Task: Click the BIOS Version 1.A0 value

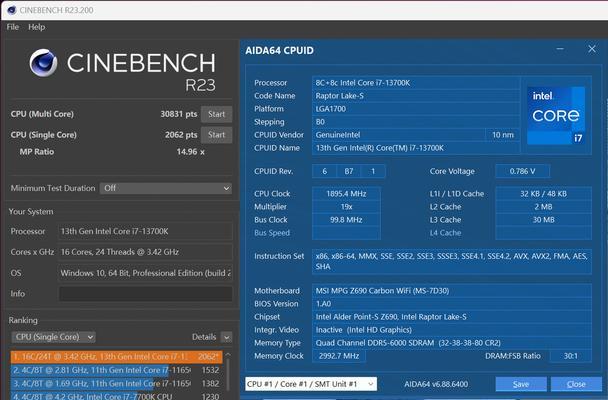Action: pos(452,304)
